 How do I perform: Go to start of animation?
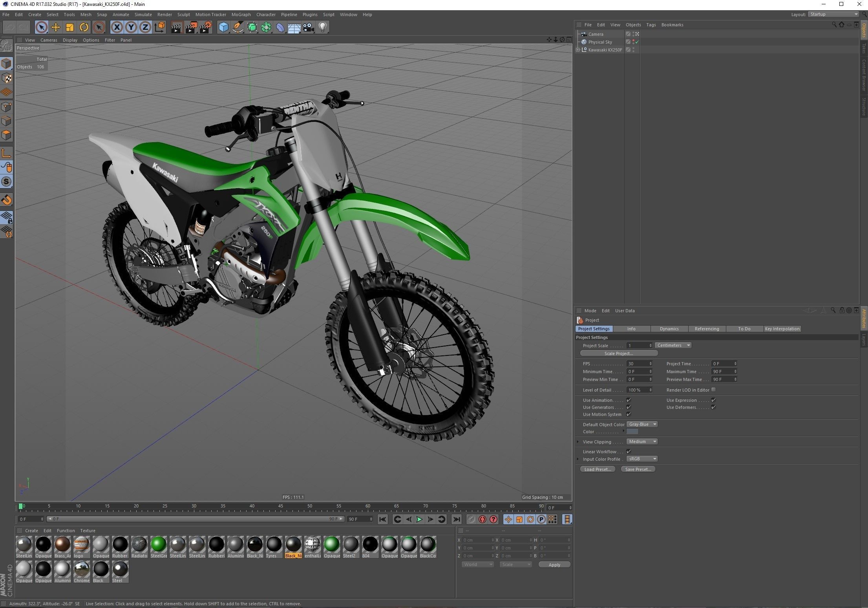(x=383, y=519)
